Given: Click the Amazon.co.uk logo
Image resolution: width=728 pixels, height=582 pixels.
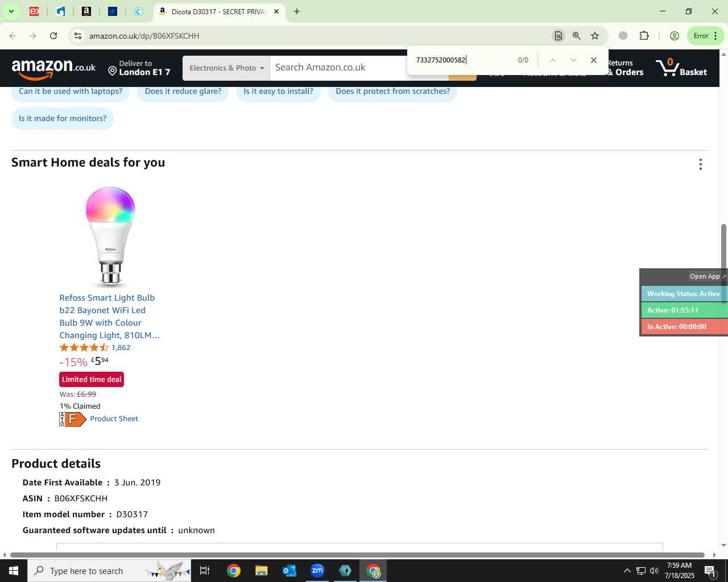Looking at the screenshot, I should click(53, 69).
